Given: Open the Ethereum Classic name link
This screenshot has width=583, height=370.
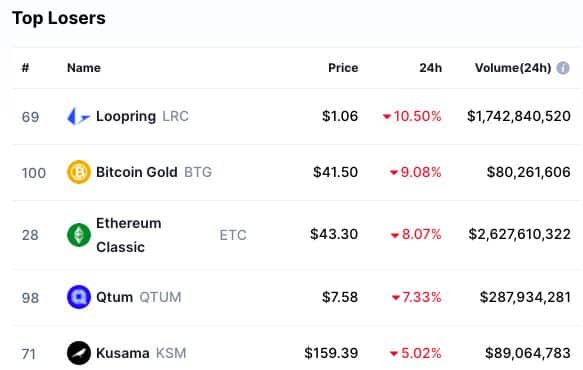Looking at the screenshot, I should 128,235.
